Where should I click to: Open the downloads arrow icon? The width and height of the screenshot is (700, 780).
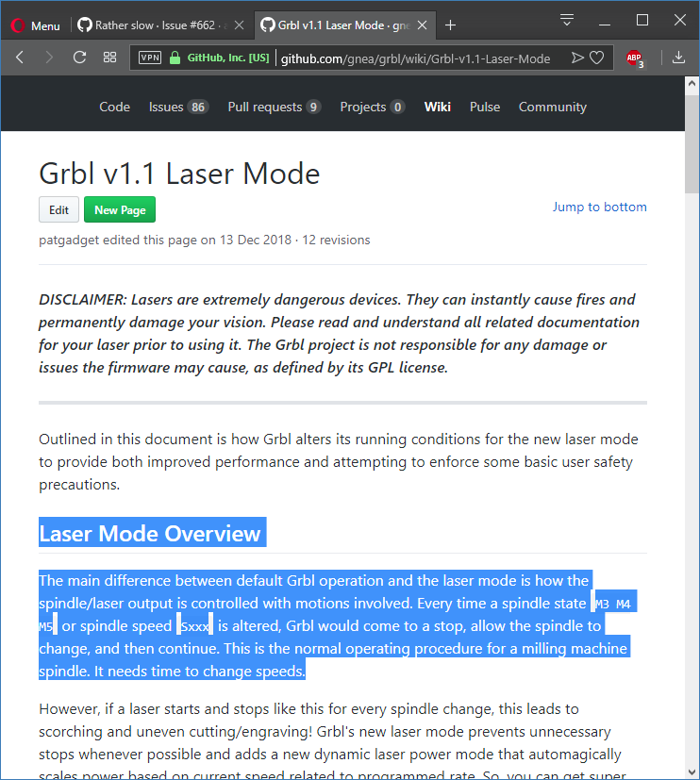click(x=678, y=58)
